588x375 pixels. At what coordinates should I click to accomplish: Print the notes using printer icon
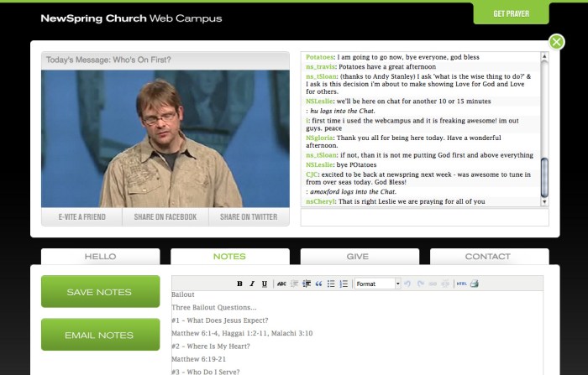pyautogui.click(x=474, y=284)
